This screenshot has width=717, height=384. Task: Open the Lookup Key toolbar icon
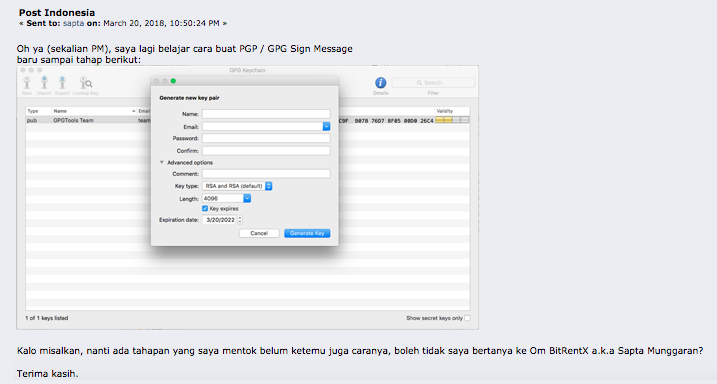86,83
